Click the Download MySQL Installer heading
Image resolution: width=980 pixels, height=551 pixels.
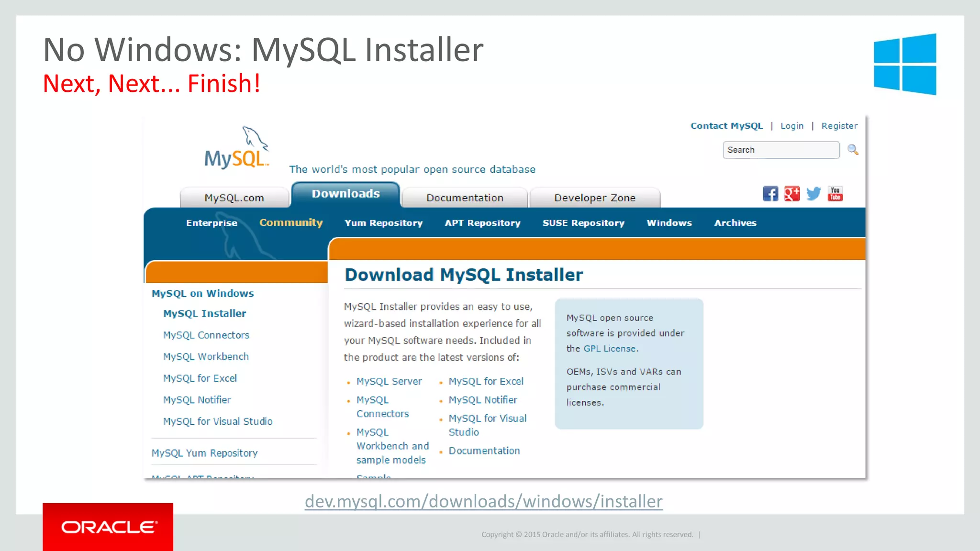464,275
